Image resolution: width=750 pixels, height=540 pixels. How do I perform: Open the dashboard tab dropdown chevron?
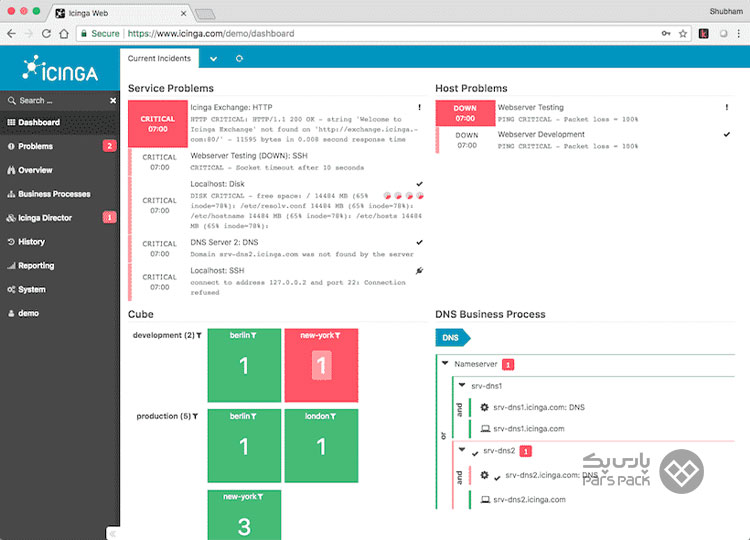click(213, 59)
